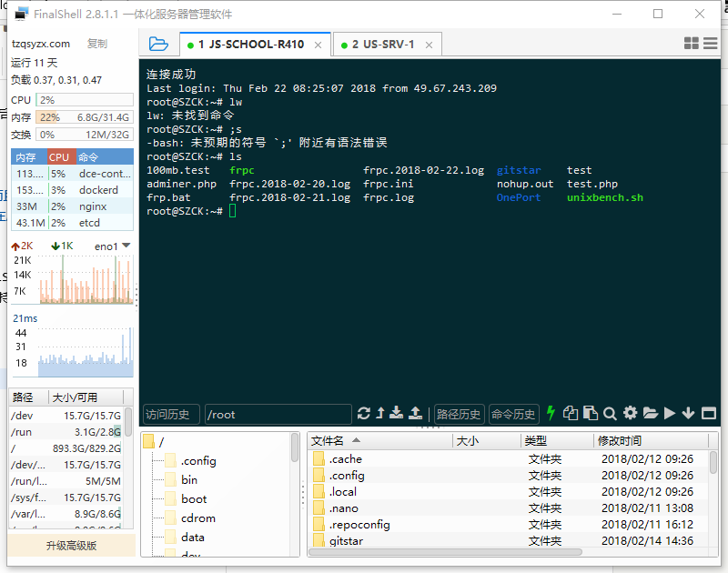Select the dockerd process row
Screen dimensions: 728x573
tap(73, 190)
